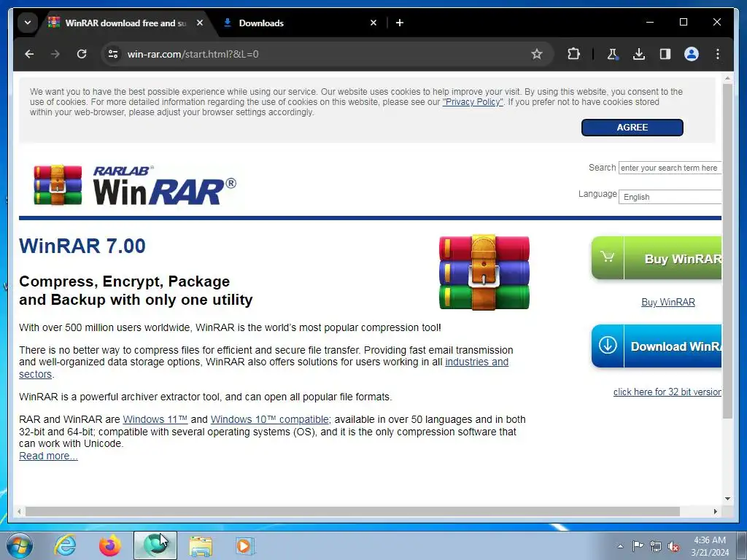The image size is (747, 560).
Task: Toggle the browser side panel
Action: (x=665, y=54)
